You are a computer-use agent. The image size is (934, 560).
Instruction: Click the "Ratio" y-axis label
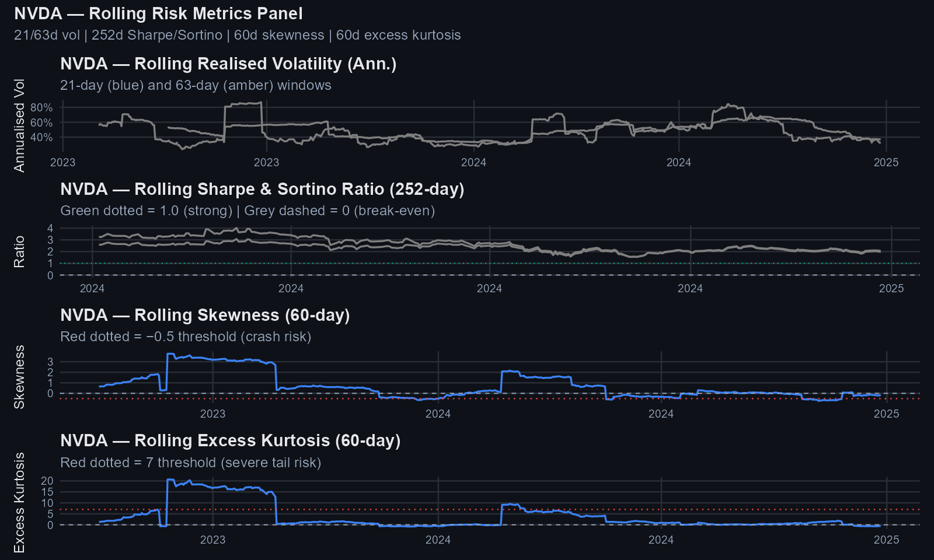(19, 252)
